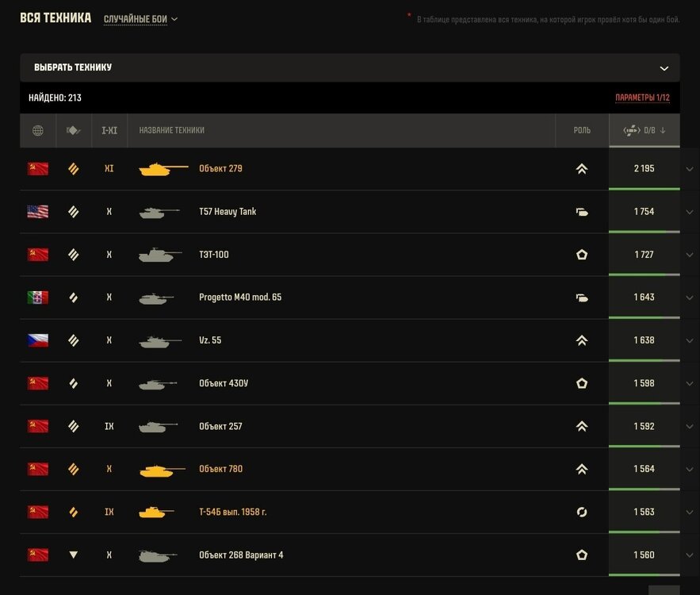Sort by Роль column header
The image size is (700, 595).
click(582, 130)
